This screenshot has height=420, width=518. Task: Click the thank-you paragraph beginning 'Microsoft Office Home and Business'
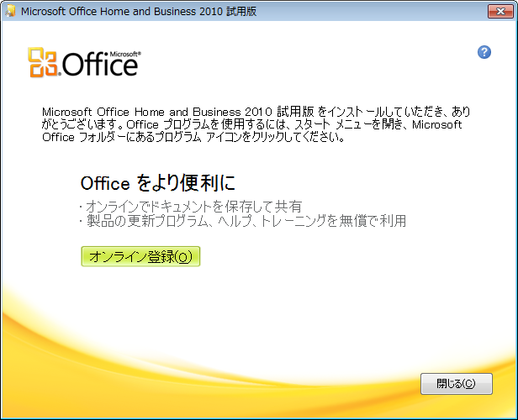[x=256, y=124]
